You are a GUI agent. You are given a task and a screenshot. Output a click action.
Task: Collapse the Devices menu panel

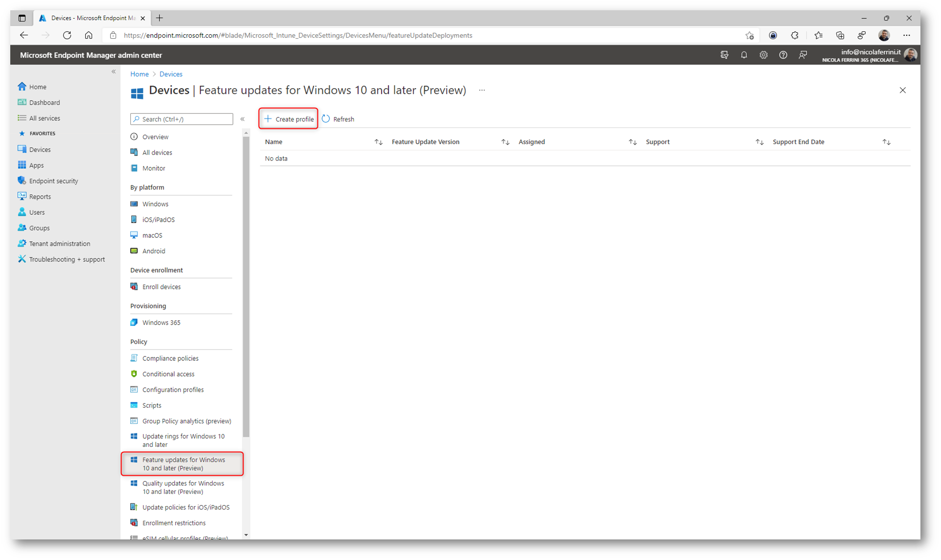[242, 119]
